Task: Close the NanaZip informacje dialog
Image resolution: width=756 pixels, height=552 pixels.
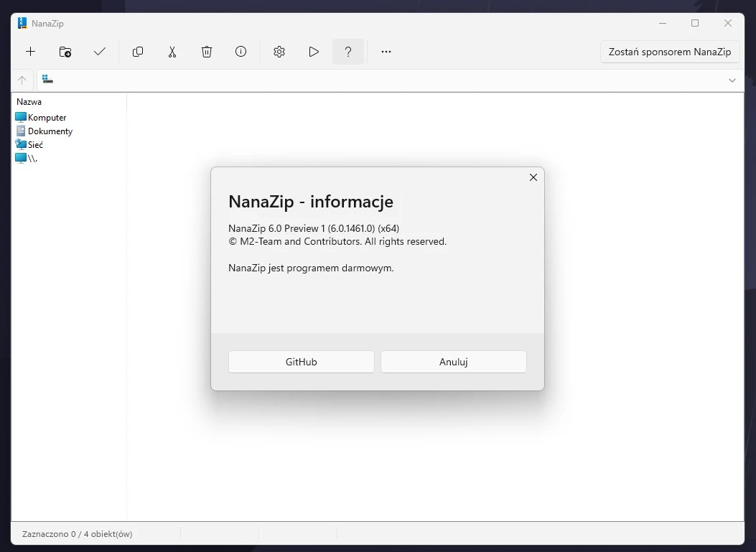Action: (x=533, y=177)
